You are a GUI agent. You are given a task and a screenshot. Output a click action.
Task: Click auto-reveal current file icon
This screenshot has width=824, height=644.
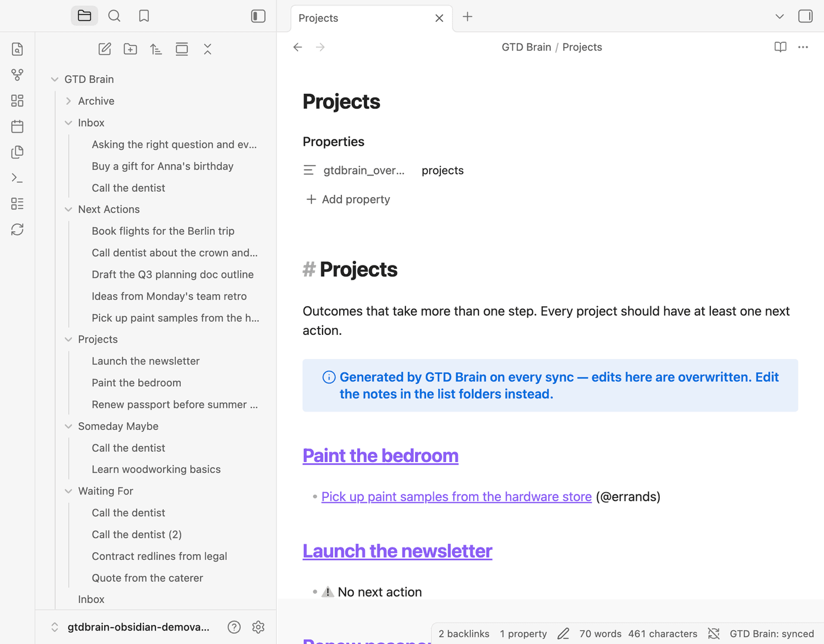(182, 49)
